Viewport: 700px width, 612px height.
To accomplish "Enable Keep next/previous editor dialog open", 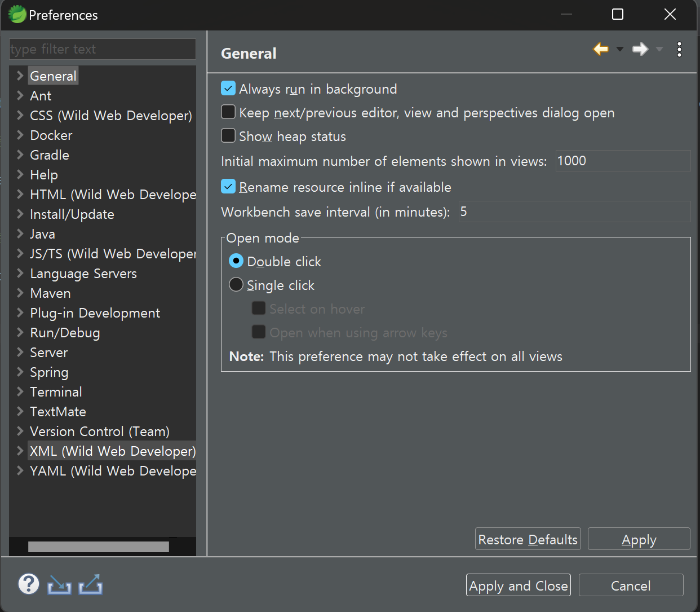I will 228,112.
